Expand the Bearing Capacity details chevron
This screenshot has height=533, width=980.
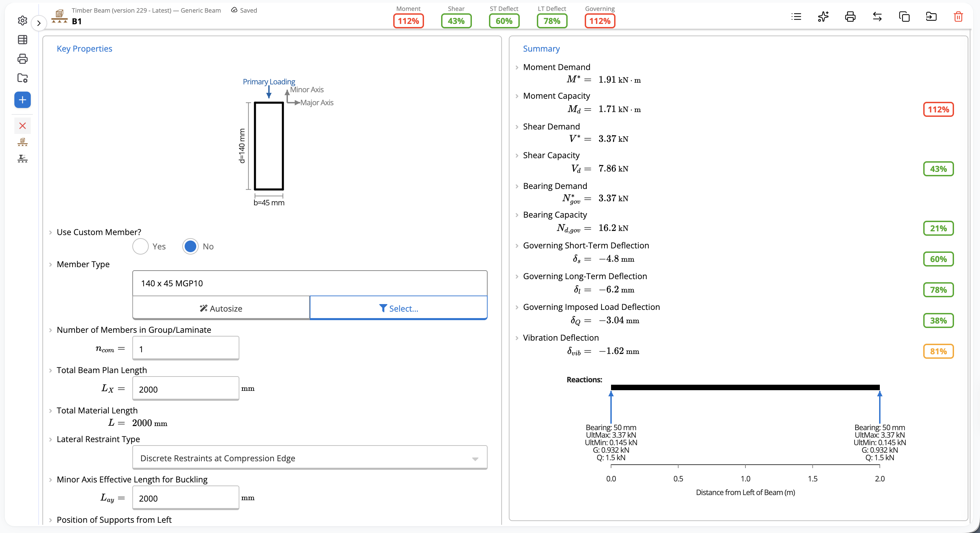pos(517,215)
